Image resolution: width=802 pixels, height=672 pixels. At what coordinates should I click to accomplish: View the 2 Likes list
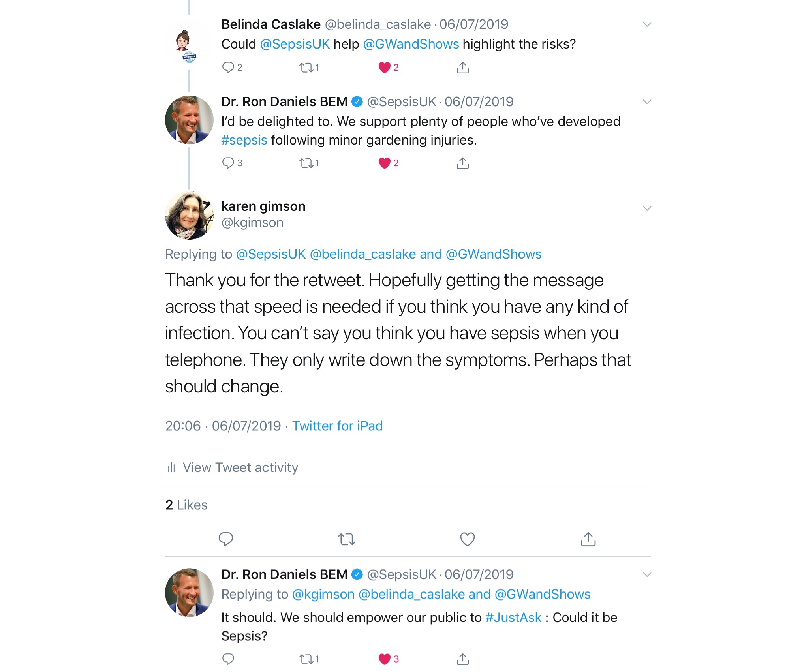point(186,505)
